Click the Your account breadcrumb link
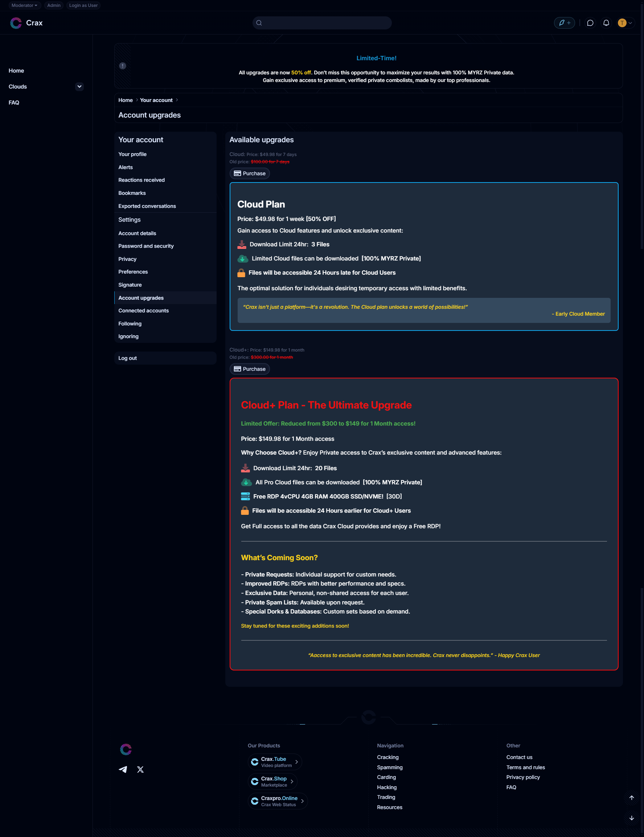Image resolution: width=644 pixels, height=837 pixels. pyautogui.click(x=156, y=100)
